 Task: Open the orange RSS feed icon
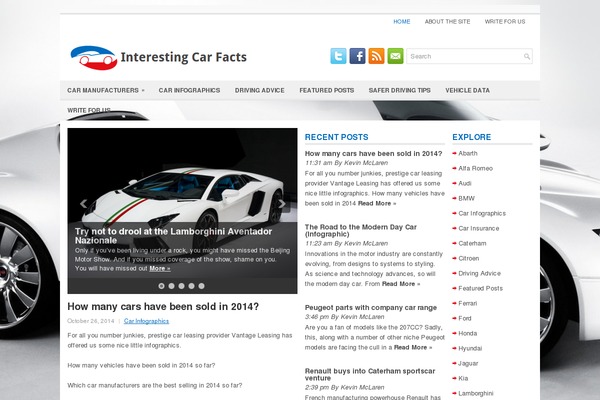pos(376,56)
